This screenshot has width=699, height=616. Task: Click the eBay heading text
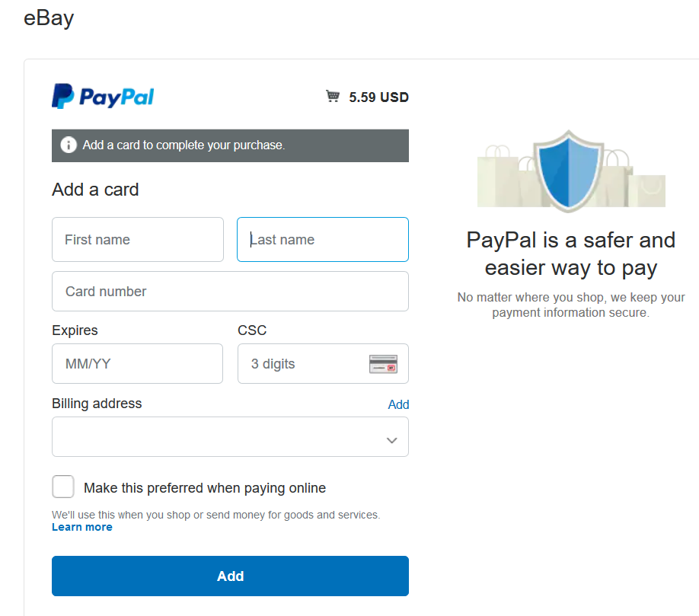point(49,18)
